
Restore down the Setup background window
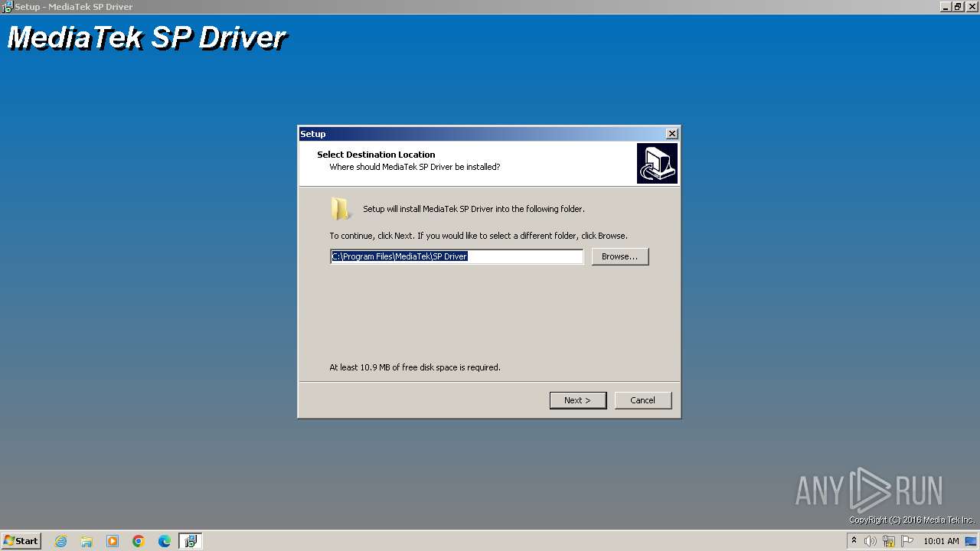[x=958, y=6]
